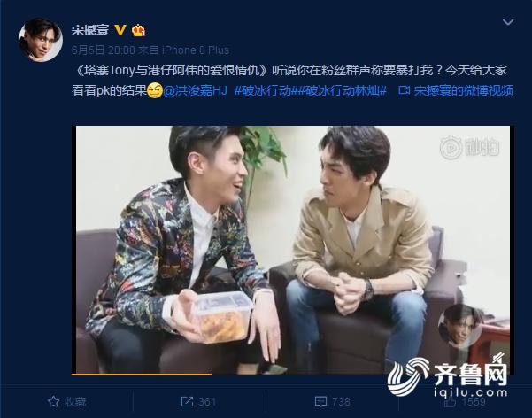Open the @洪浚嘉HJ mention link
This screenshot has width=532, height=418.
pyautogui.click(x=195, y=90)
